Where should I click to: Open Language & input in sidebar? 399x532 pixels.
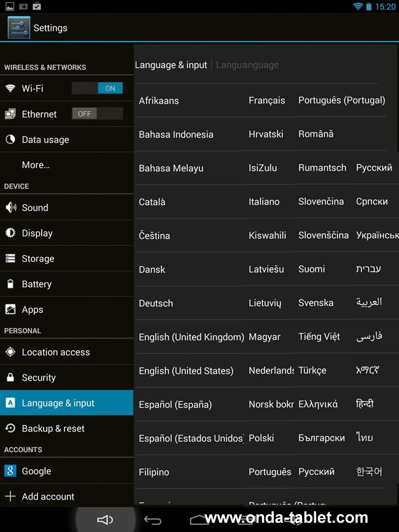pyautogui.click(x=67, y=403)
